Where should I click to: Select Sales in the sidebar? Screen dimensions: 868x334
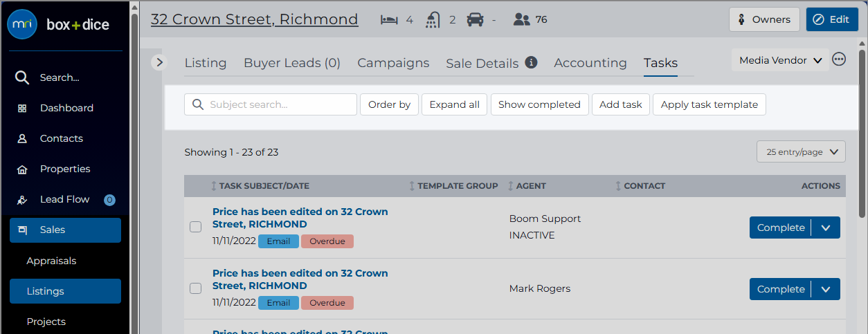66,230
